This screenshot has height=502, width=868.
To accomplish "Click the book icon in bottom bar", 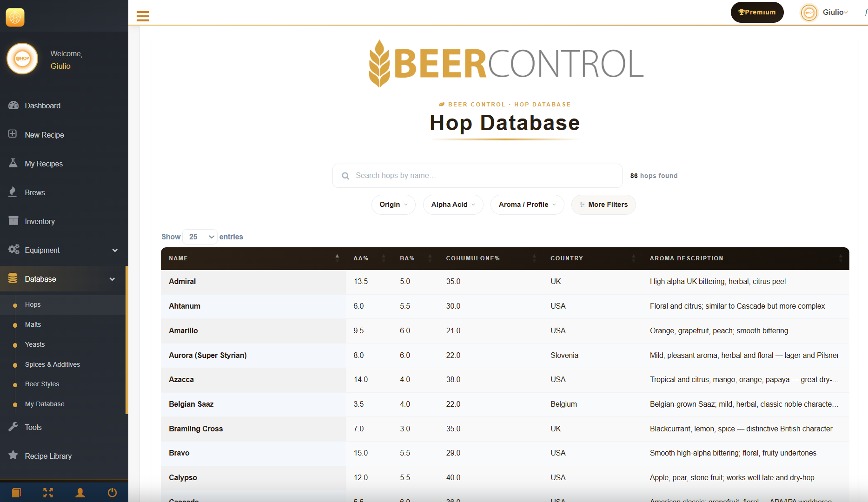I will pyautogui.click(x=16, y=492).
